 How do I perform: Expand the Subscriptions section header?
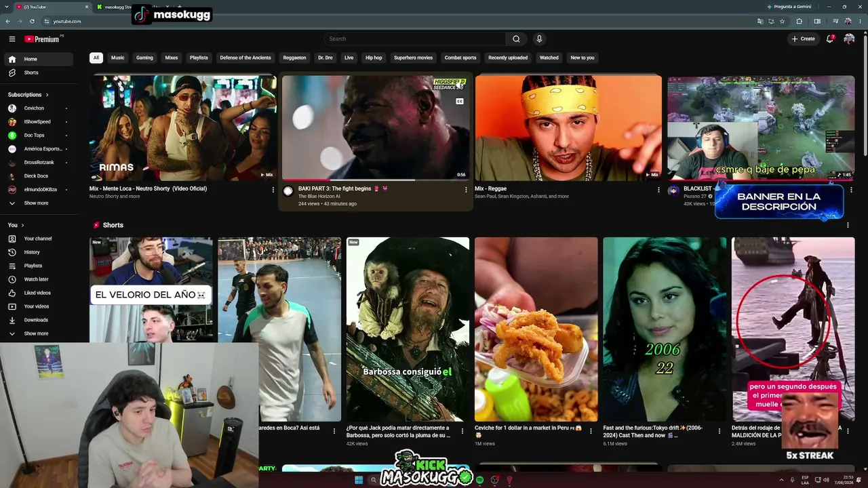28,95
